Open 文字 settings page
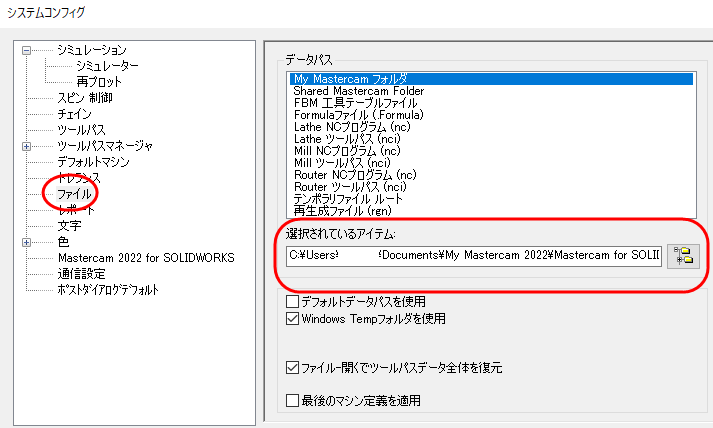 click(x=70, y=226)
